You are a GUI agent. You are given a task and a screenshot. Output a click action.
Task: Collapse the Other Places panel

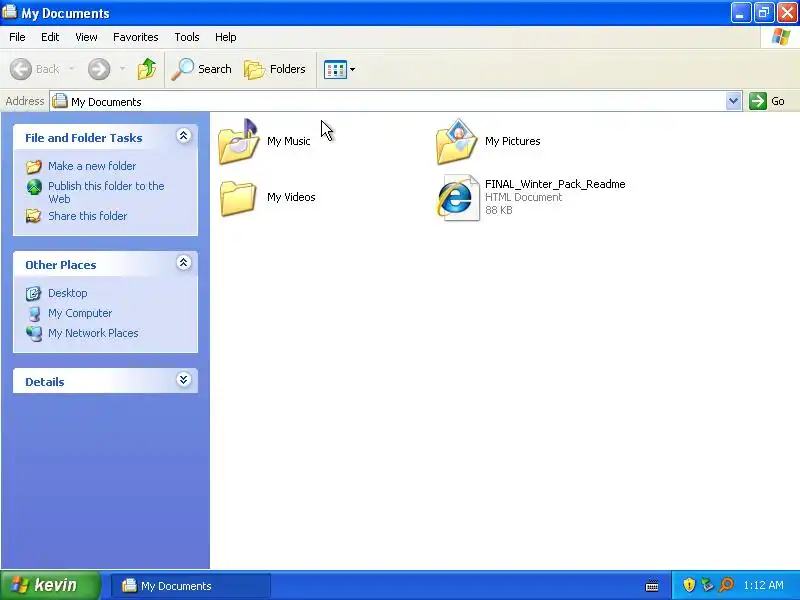[x=184, y=263]
